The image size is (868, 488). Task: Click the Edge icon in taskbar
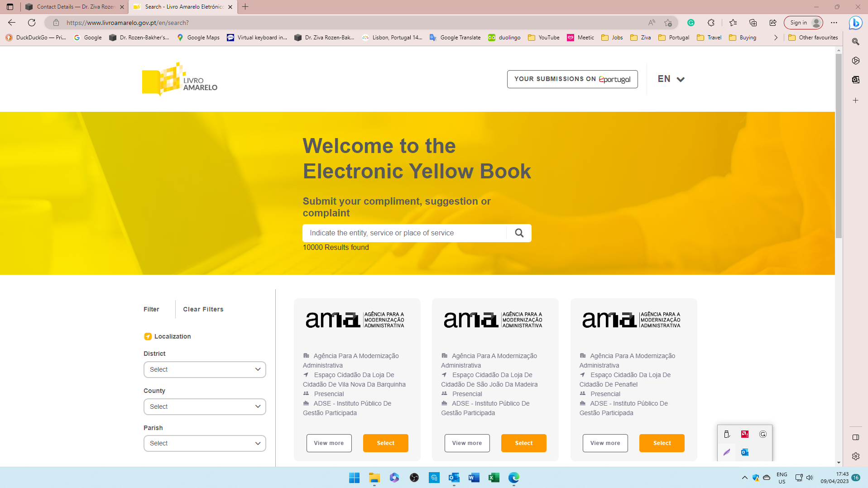(513, 478)
